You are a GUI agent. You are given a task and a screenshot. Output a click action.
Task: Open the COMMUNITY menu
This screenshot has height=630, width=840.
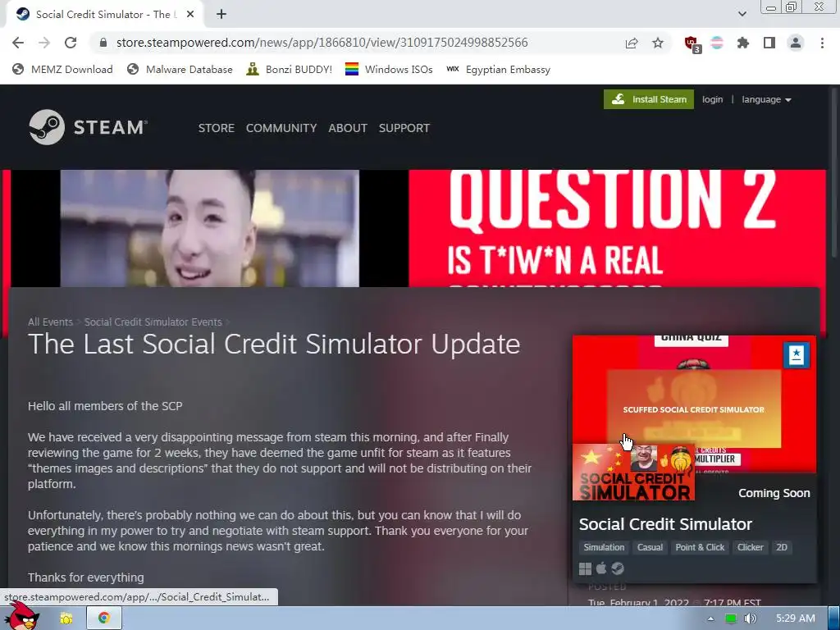(281, 128)
